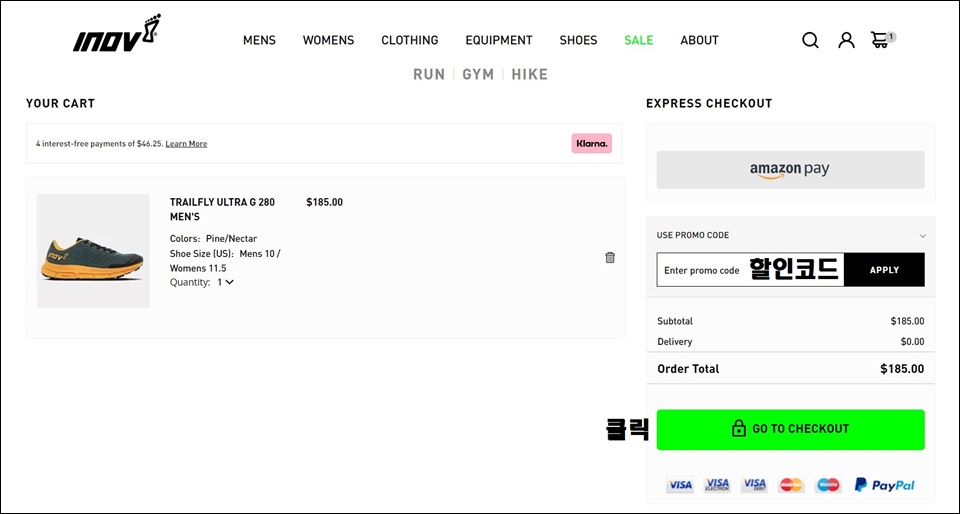Screen dimensions: 960x514
Task: Apply the promo code
Action: pos(884,270)
